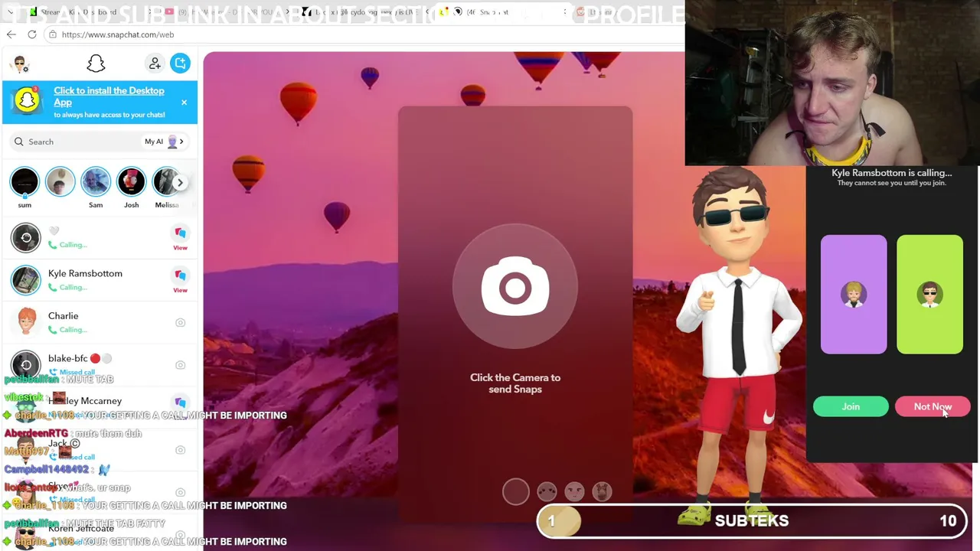Screen dimensions: 980x551
Task: Click the green sunglasses tile in call popup
Action: [929, 295]
